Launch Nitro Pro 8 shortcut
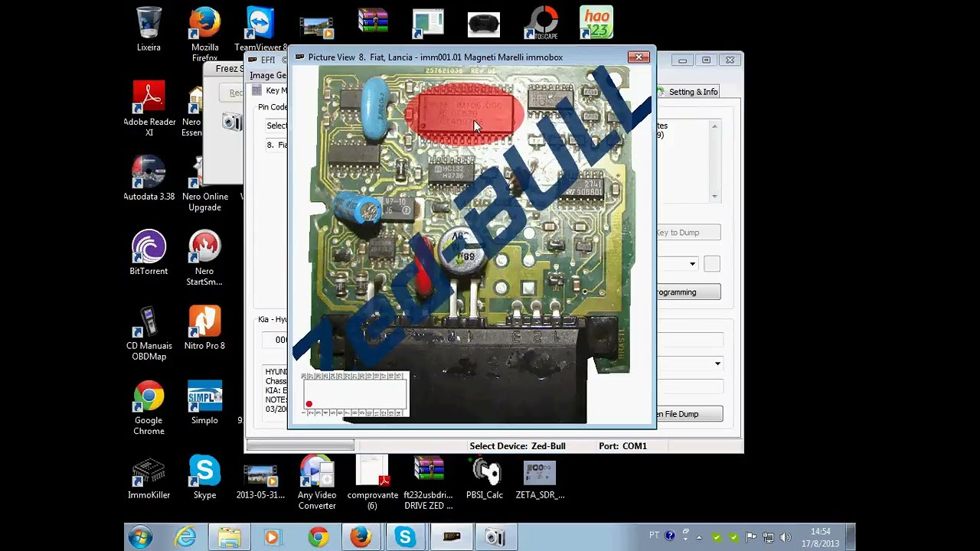Image resolution: width=980 pixels, height=551 pixels. (204, 328)
